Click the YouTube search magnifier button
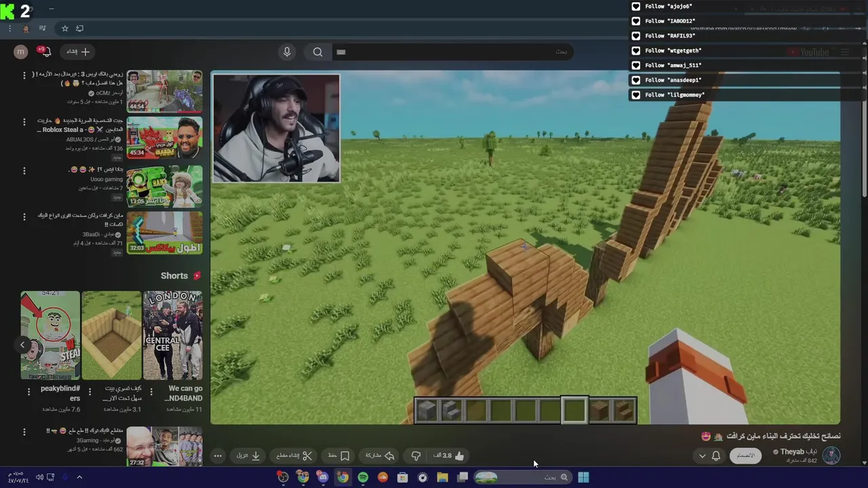Screen dimensions: 868x488 tap(317, 52)
